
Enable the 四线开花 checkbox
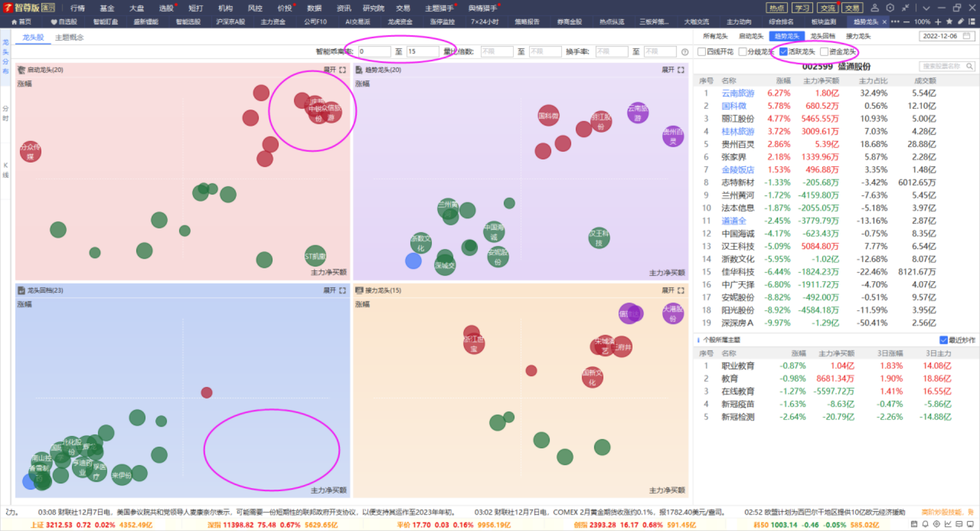coord(702,51)
